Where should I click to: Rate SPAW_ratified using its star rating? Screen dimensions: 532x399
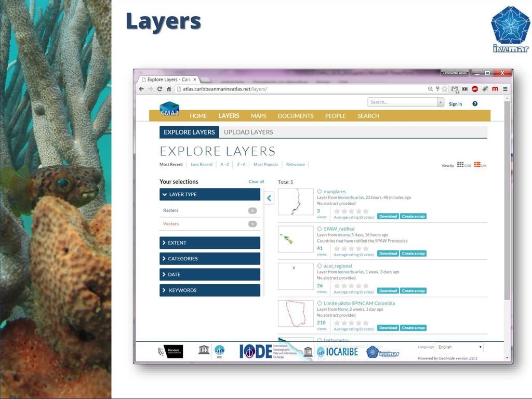[351, 248]
